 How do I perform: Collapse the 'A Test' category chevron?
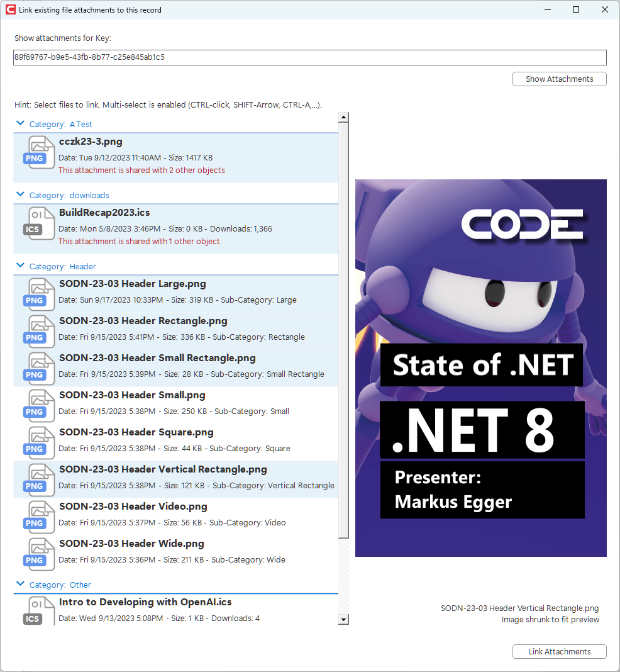pos(20,123)
